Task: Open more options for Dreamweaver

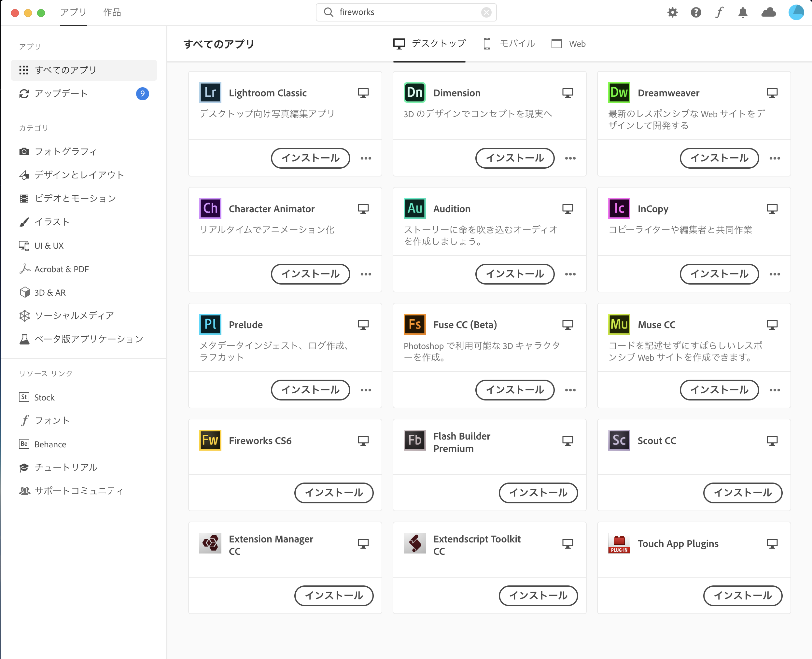Action: point(775,158)
